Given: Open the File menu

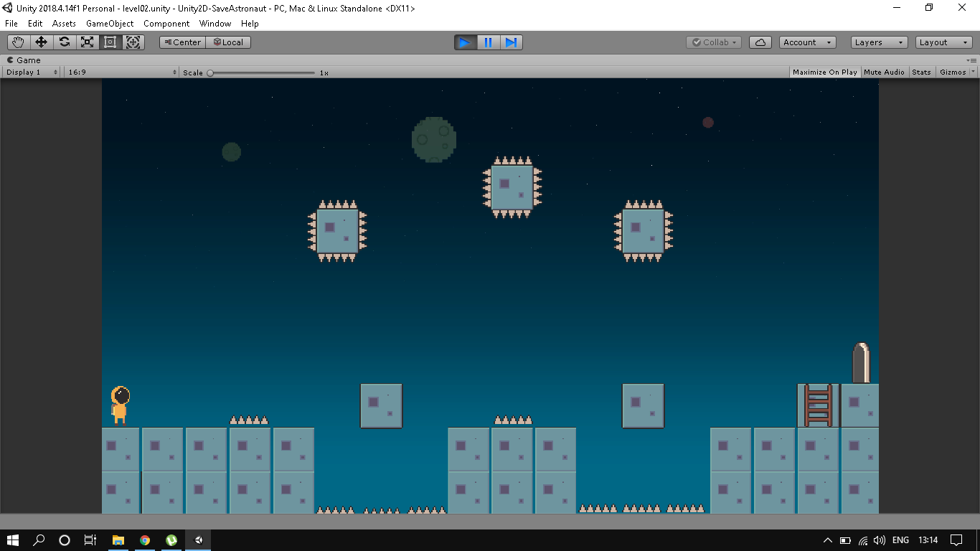Looking at the screenshot, I should click(11, 24).
